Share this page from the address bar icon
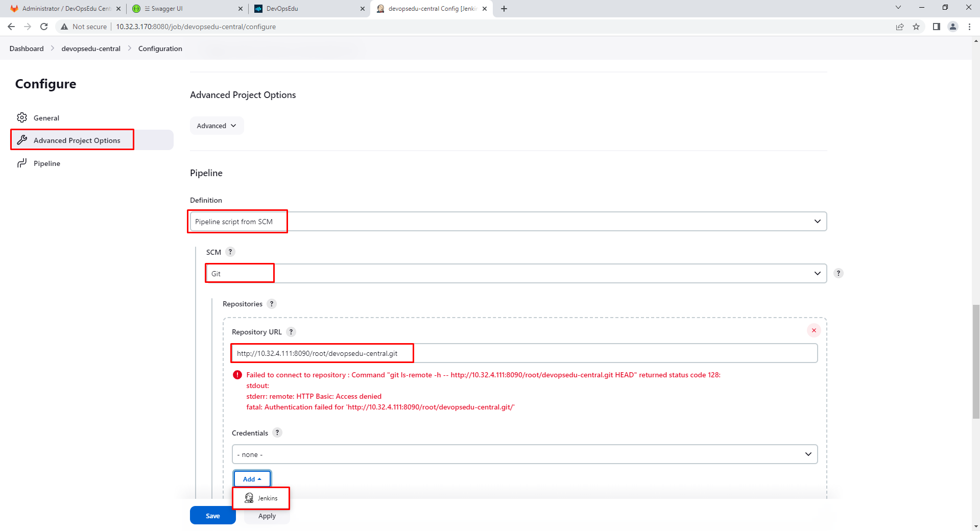 900,27
